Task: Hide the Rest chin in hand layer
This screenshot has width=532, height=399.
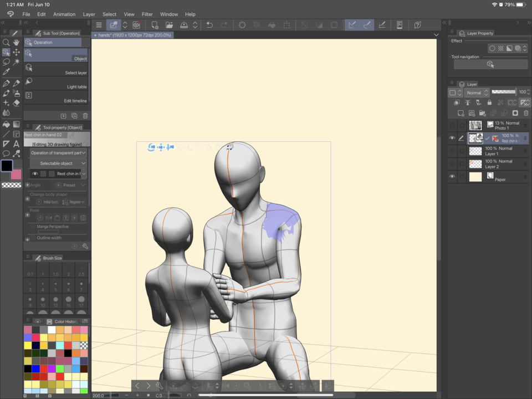Action: [452, 138]
